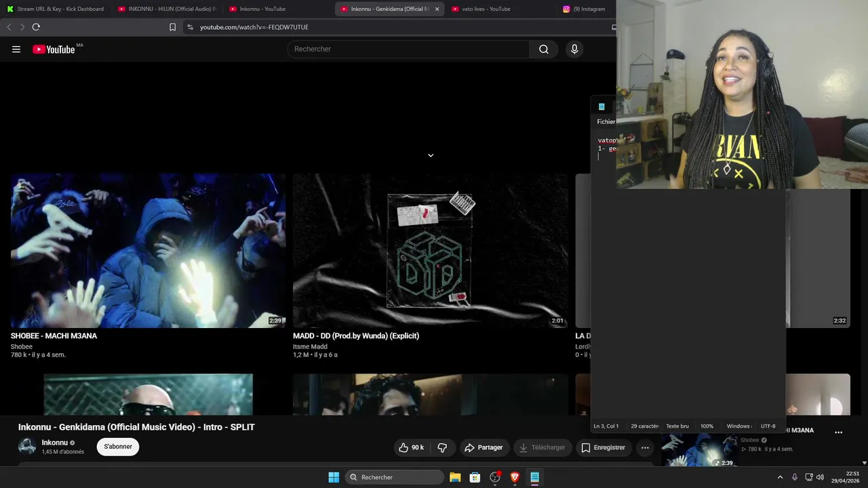Click the UTF-8 encoding in Notepad status bar
Viewport: 868px width, 488px height.
768,426
